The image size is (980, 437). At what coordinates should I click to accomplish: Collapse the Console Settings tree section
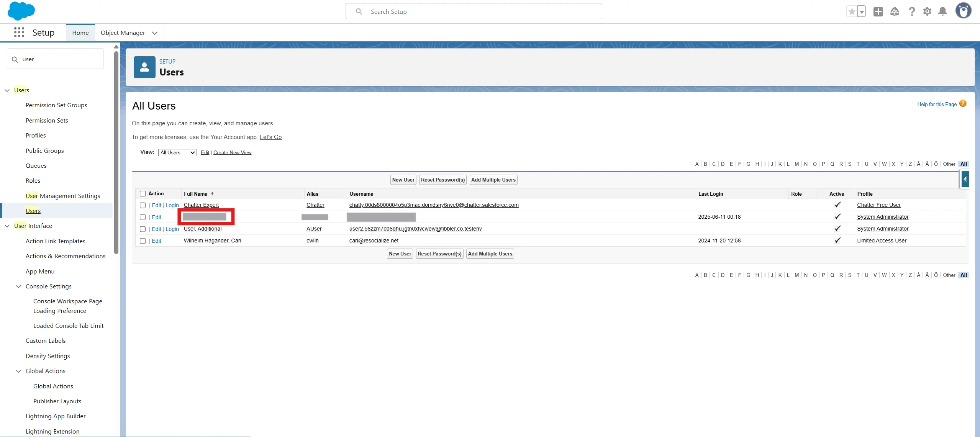click(18, 286)
